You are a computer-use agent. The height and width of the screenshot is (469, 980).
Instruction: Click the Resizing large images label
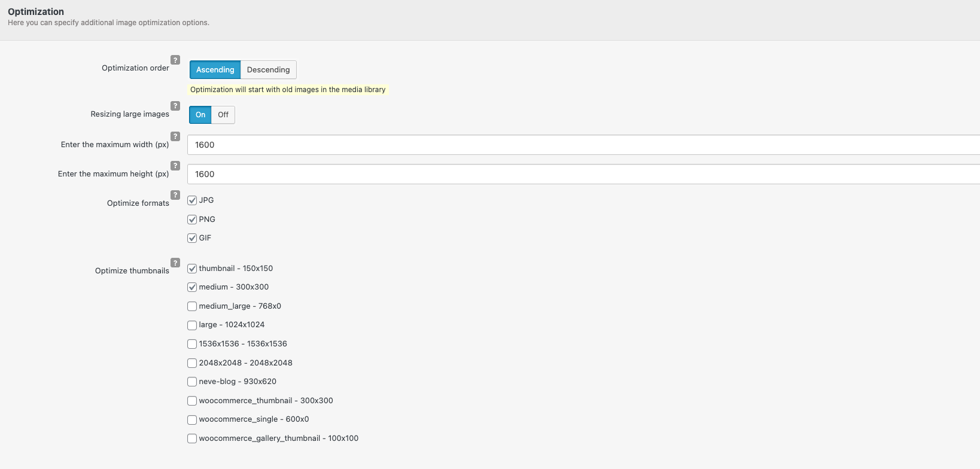tap(130, 114)
